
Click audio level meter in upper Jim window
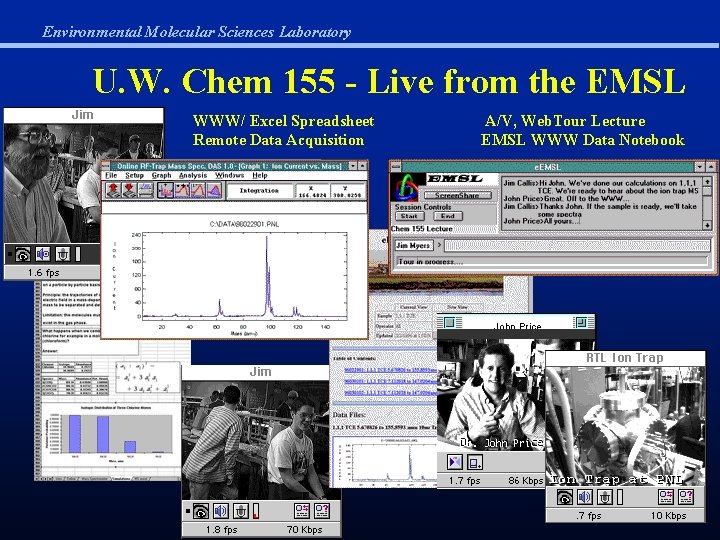[x=78, y=254]
